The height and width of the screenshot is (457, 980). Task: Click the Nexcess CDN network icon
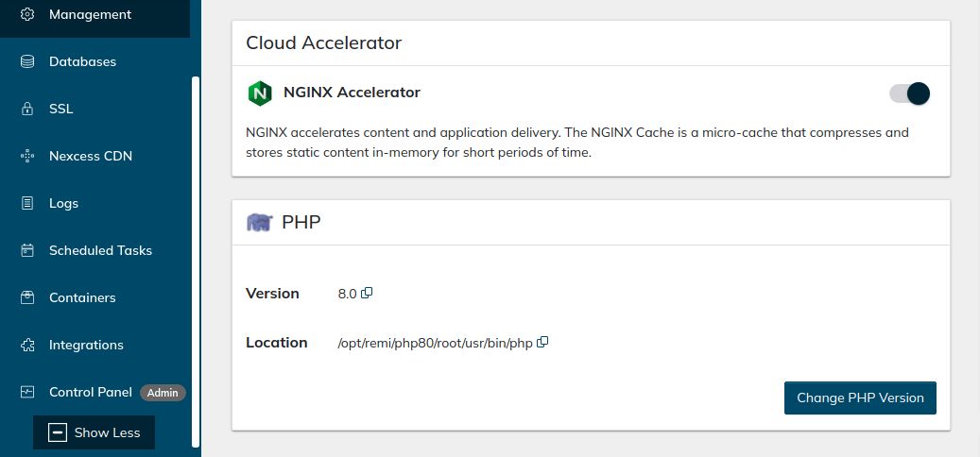click(x=27, y=156)
